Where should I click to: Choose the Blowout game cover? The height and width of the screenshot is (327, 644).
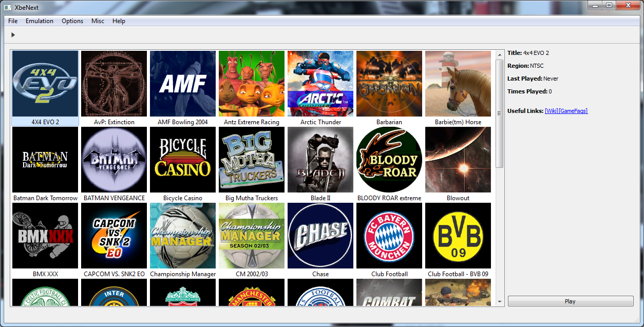pyautogui.click(x=458, y=160)
